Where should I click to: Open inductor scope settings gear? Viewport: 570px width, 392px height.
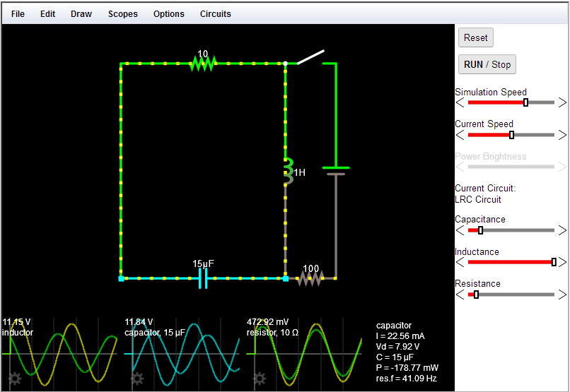pos(15,379)
